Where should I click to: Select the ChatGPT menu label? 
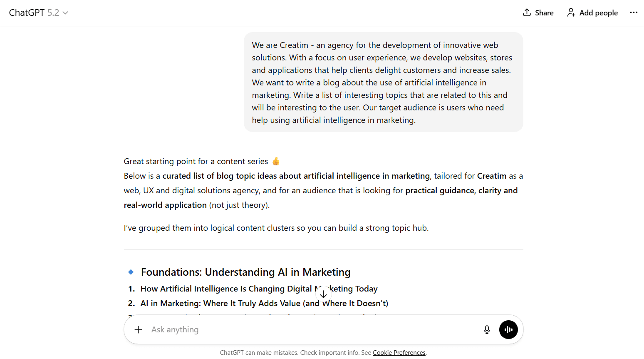[27, 12]
